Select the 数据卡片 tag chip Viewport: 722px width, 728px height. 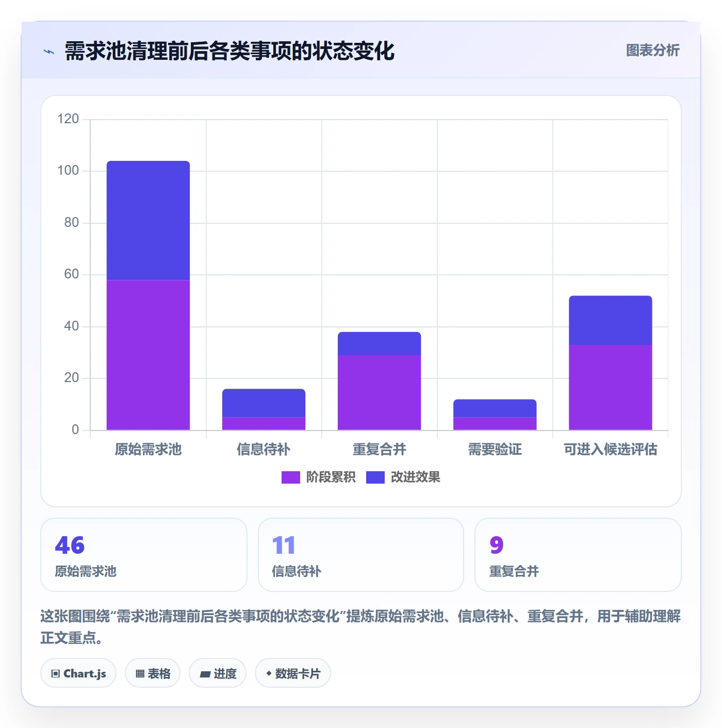coord(293,673)
